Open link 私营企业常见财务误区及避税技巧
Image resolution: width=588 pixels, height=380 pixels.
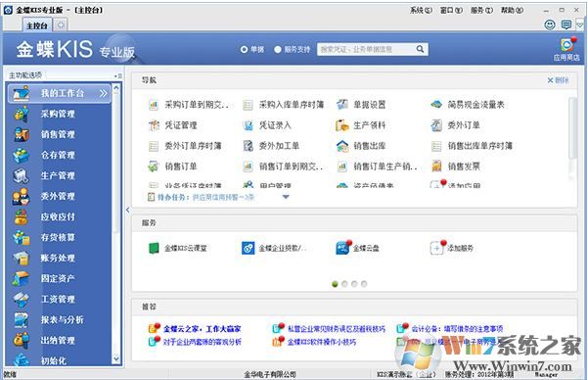[337, 329]
